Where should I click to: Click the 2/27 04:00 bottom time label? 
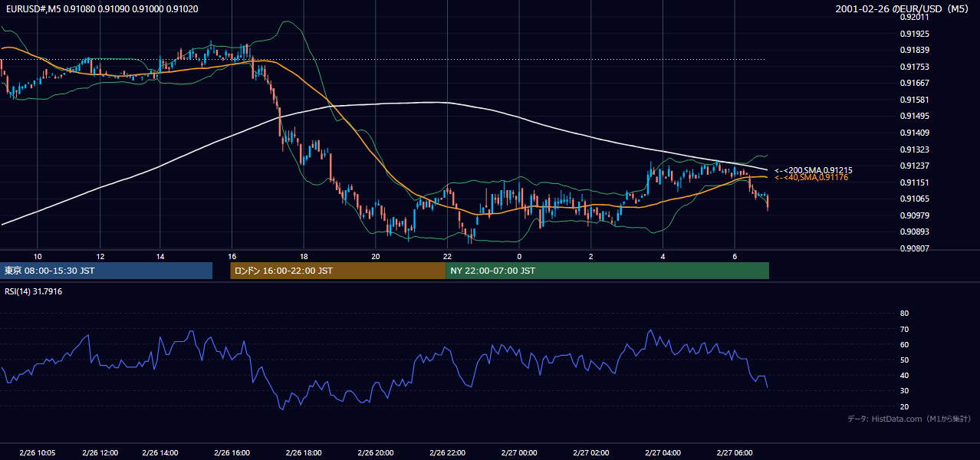click(x=663, y=453)
